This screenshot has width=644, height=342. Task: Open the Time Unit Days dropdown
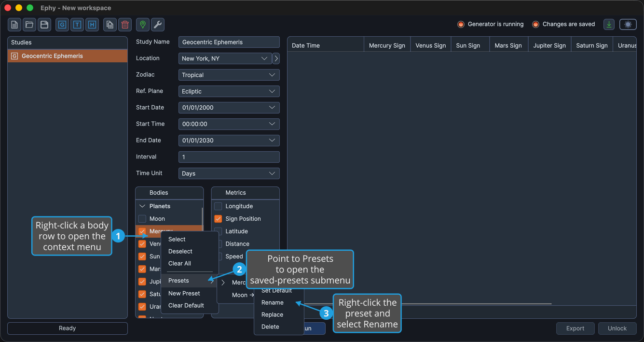click(229, 173)
